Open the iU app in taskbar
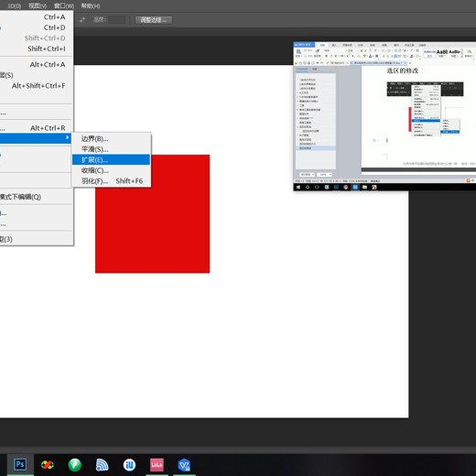Image resolution: width=476 pixels, height=476 pixels. (129, 465)
